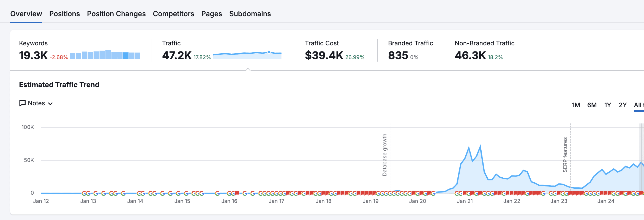
Task: Expand the Notes chevron arrow
Action: click(x=50, y=104)
